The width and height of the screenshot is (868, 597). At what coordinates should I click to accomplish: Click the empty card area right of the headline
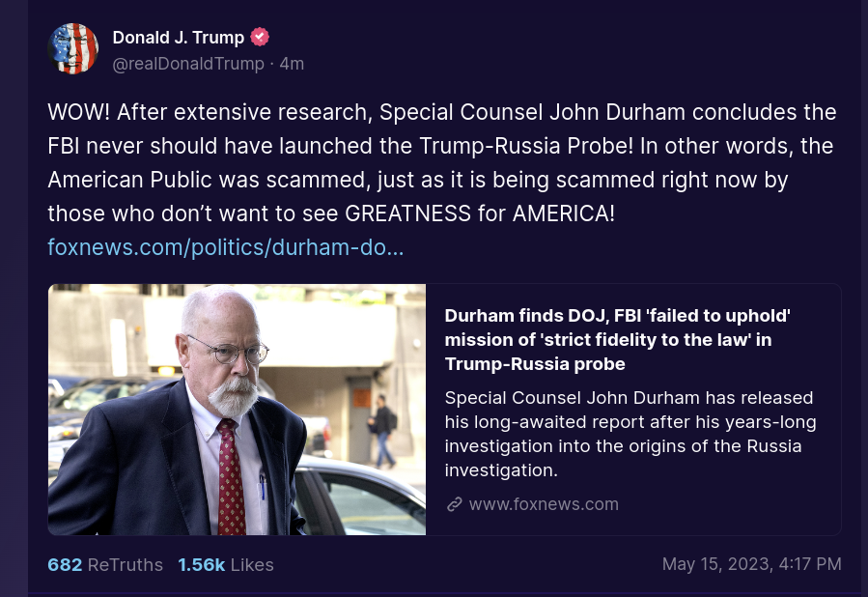[816, 339]
